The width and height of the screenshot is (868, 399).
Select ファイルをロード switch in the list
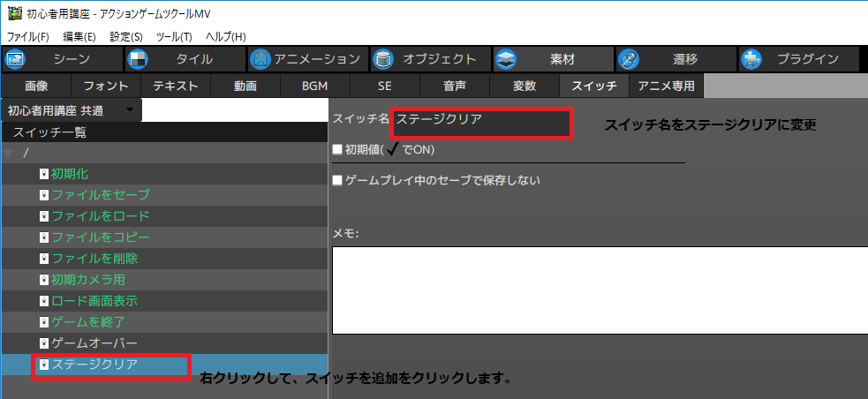click(164, 216)
